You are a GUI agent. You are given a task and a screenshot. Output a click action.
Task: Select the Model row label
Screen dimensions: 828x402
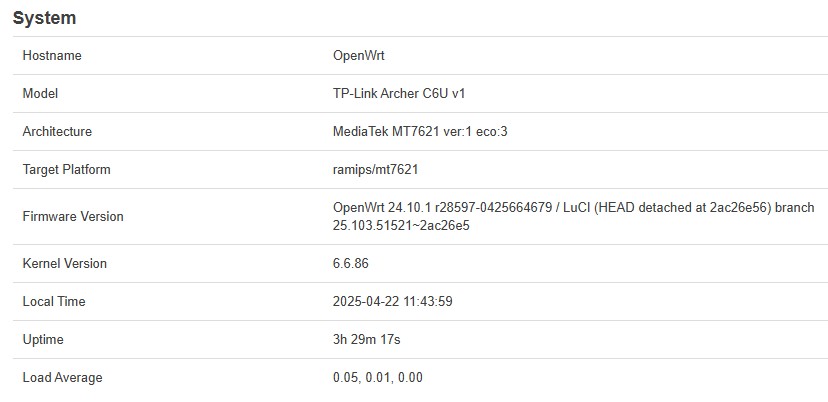[x=40, y=94]
